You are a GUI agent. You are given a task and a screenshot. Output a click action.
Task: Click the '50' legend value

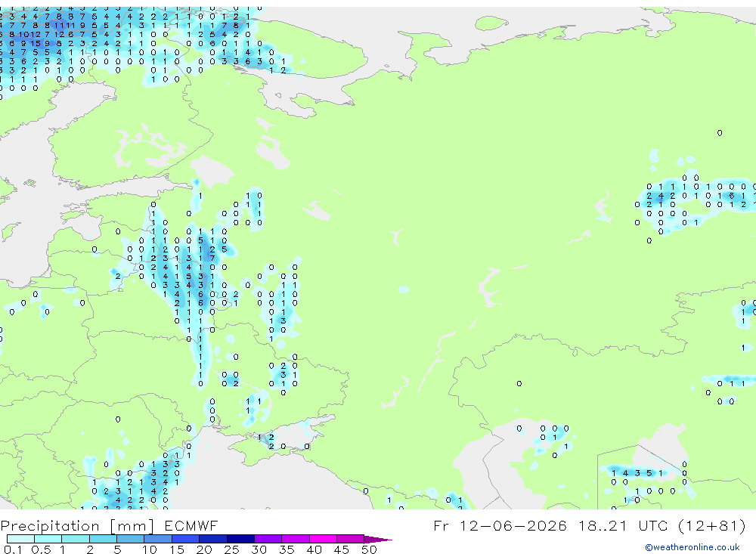point(369,549)
